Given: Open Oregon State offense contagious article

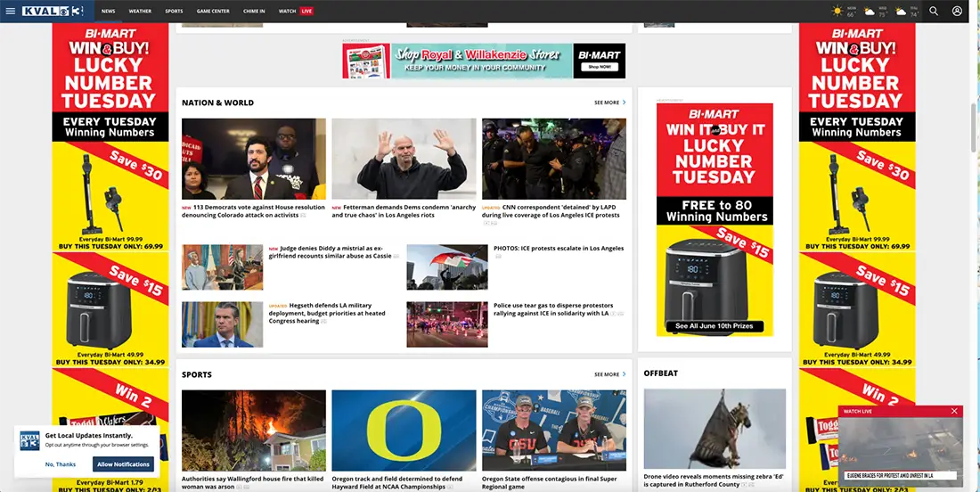Looking at the screenshot, I should (549, 482).
